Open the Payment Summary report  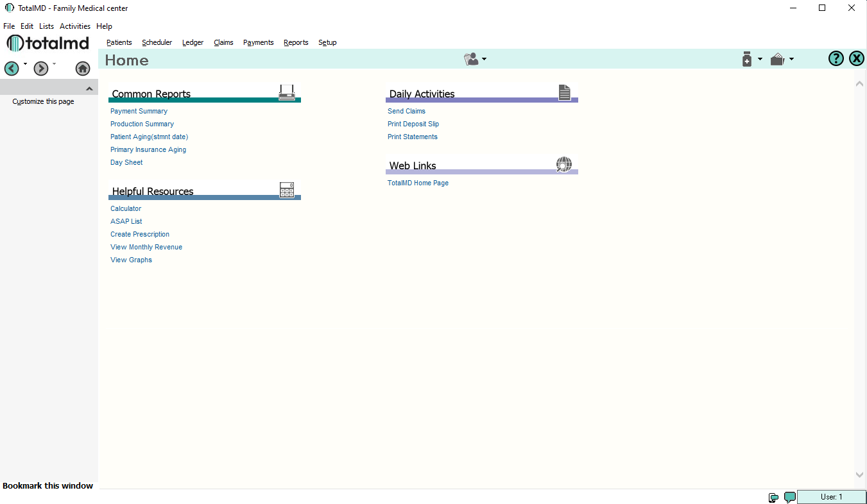tap(139, 111)
